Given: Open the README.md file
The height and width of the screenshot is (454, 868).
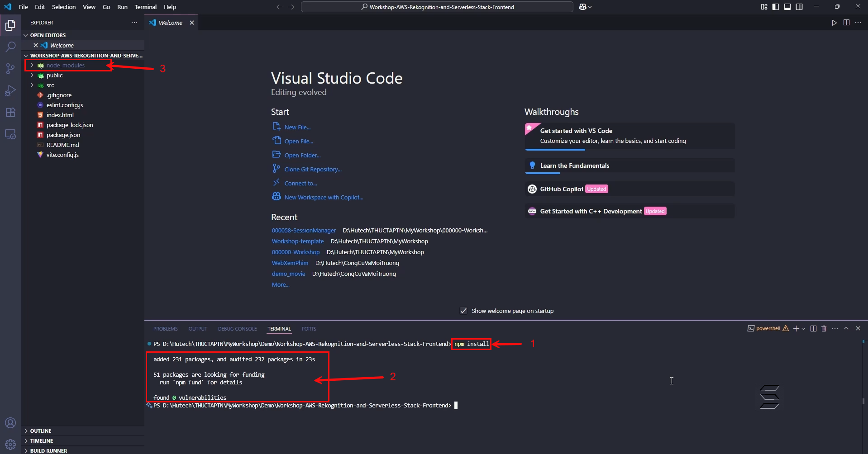Looking at the screenshot, I should (x=62, y=145).
